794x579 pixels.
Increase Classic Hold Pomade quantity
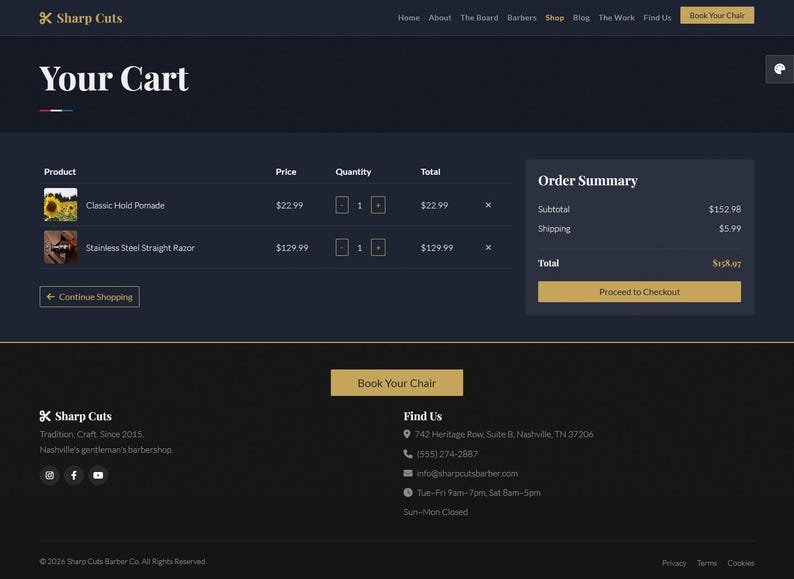[378, 205]
